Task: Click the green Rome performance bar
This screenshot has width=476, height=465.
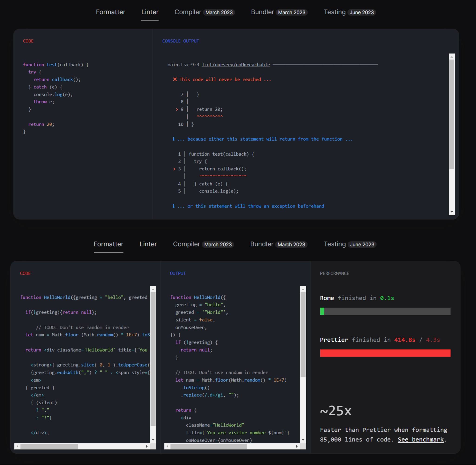Action: [322, 311]
